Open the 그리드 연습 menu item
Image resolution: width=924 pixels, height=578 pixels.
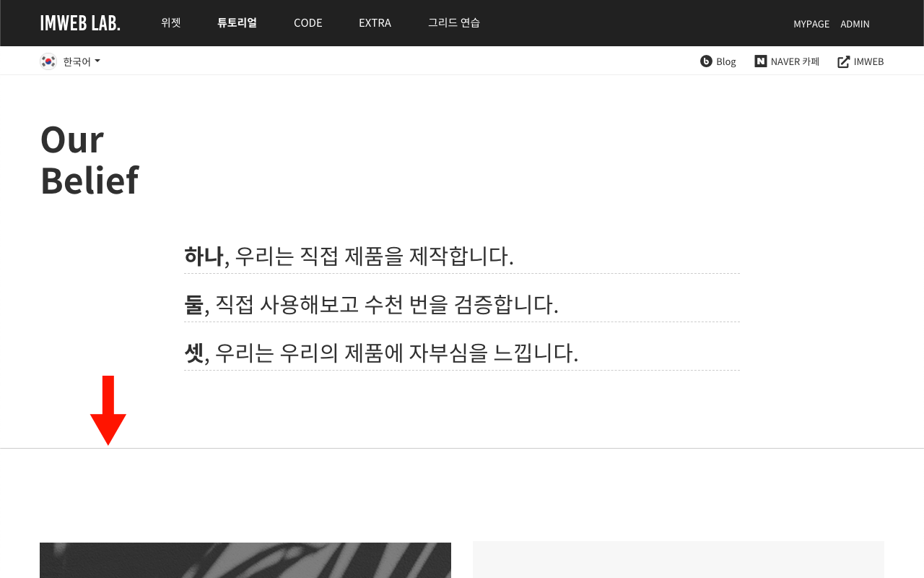point(454,22)
